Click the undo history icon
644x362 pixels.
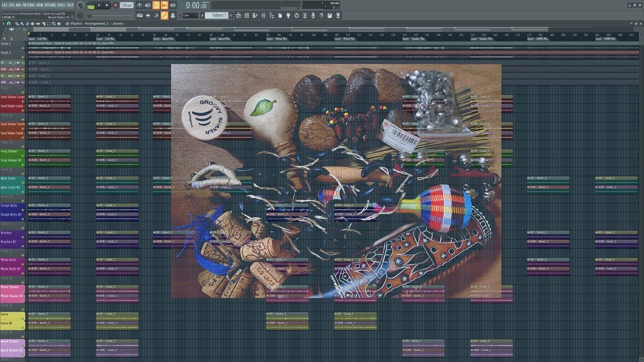point(296,16)
